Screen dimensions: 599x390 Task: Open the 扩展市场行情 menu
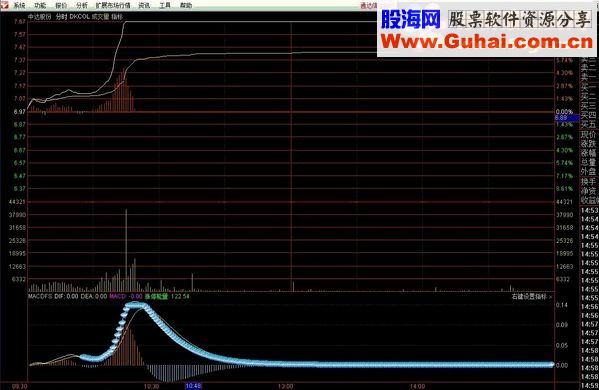point(113,5)
